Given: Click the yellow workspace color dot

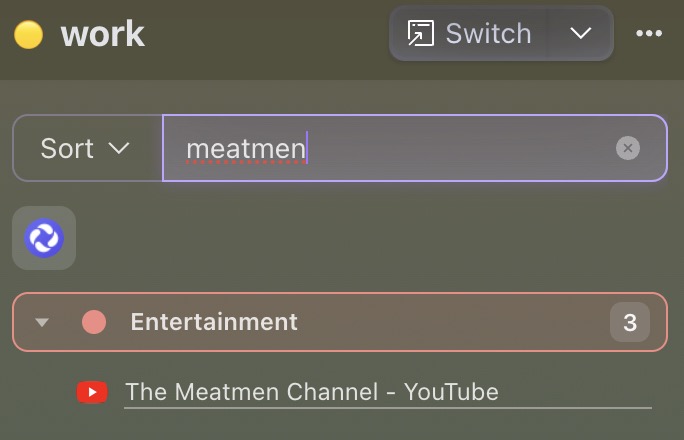Looking at the screenshot, I should (x=29, y=35).
